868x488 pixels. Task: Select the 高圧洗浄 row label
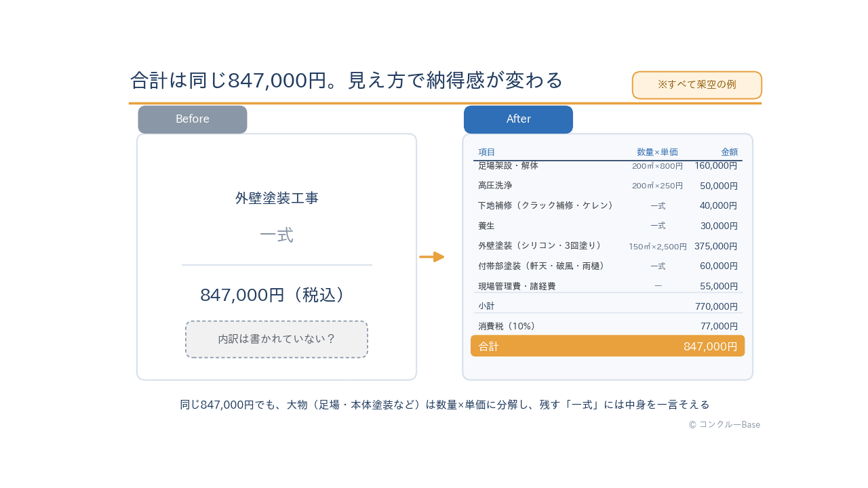[x=495, y=185]
